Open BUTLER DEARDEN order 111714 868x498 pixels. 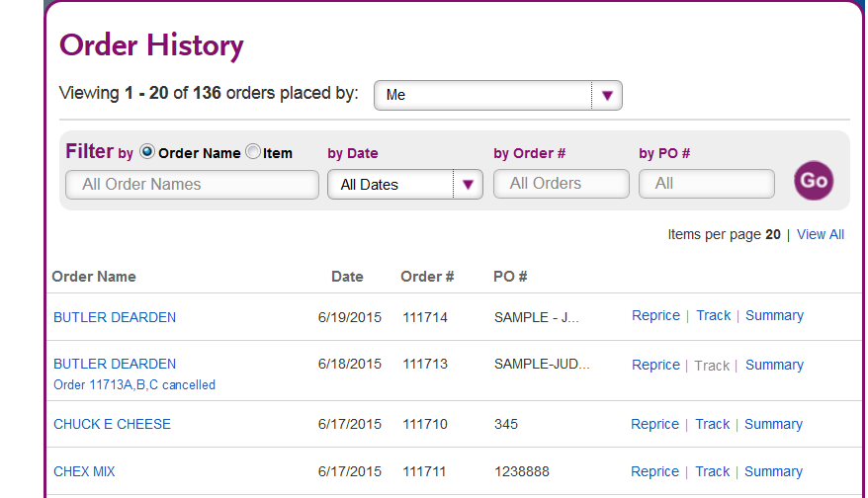point(115,317)
